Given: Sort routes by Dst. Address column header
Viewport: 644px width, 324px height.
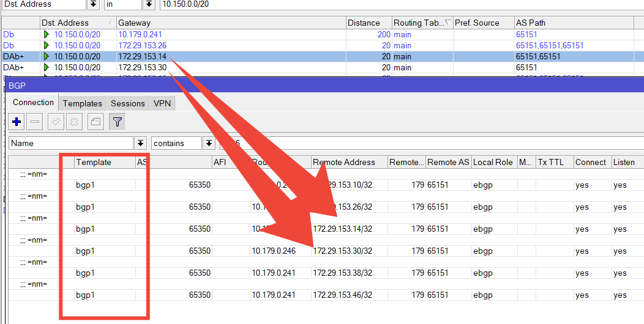Looking at the screenshot, I should coord(78,23).
